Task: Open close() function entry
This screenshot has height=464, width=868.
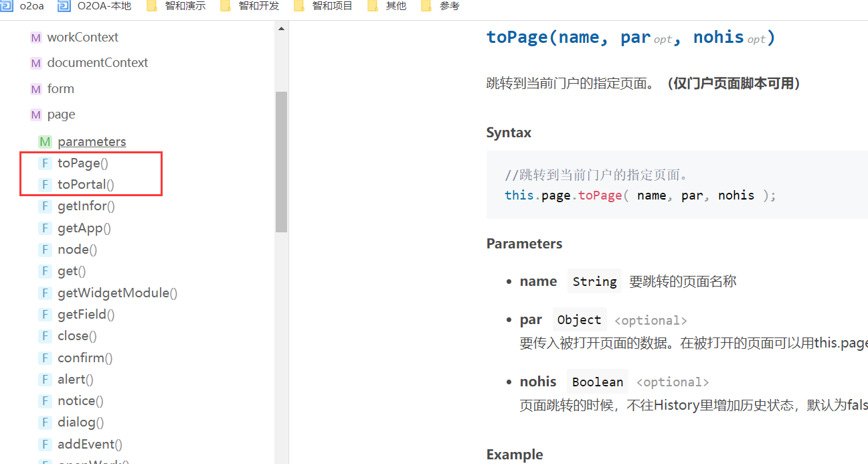Action: [77, 335]
